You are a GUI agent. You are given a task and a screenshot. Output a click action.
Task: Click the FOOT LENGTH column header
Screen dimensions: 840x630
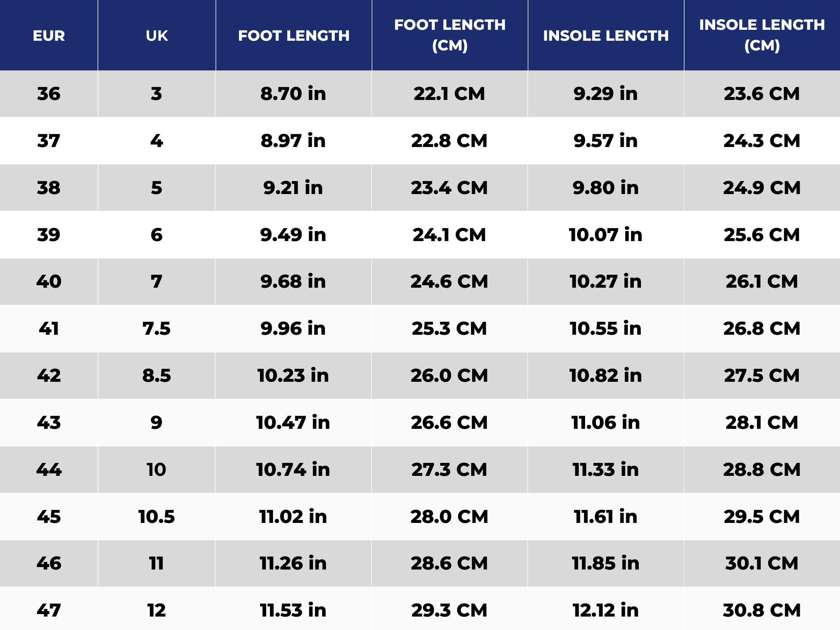point(294,36)
